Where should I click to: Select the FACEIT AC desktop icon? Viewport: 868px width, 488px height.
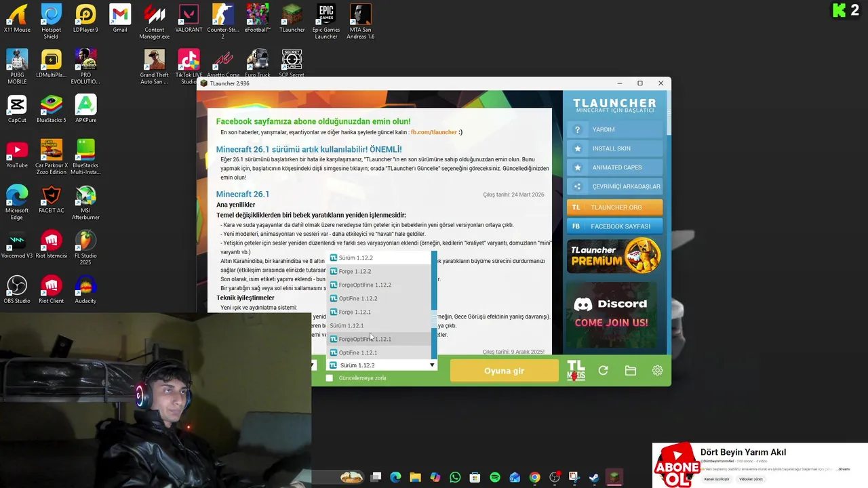(x=52, y=199)
